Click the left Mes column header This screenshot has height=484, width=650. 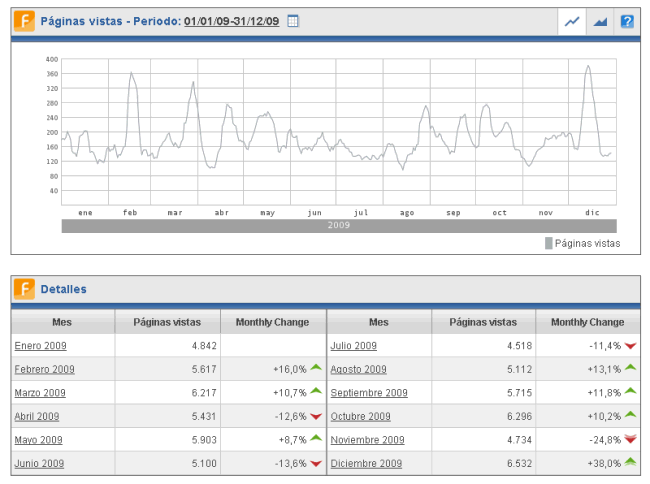pyautogui.click(x=62, y=322)
